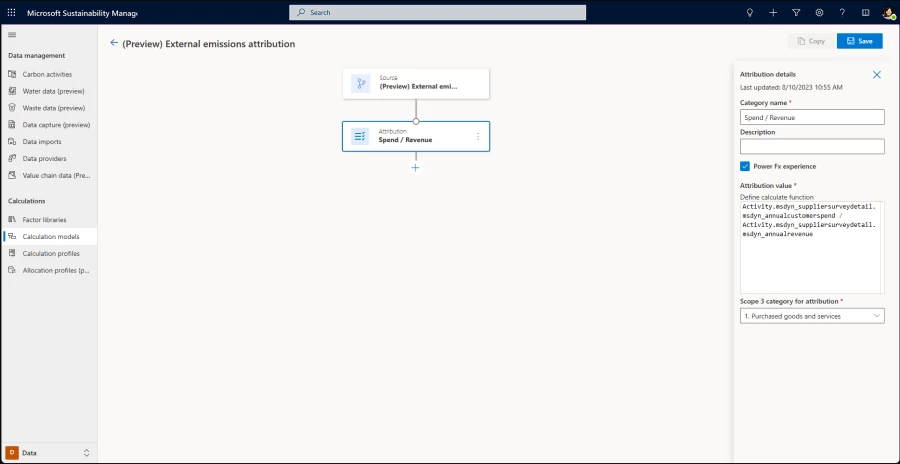Image resolution: width=900 pixels, height=464 pixels.
Task: Navigate to Data imports
Action: coord(42,142)
